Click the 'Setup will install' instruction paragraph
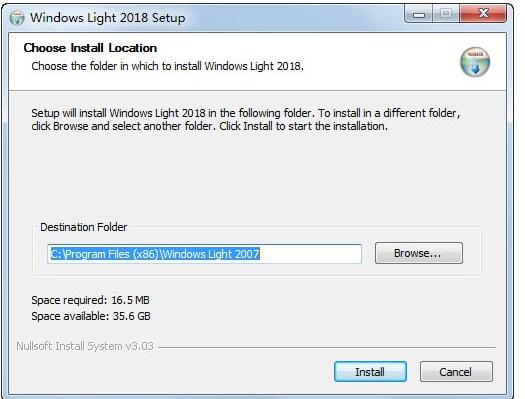525x399 pixels. tap(246, 119)
